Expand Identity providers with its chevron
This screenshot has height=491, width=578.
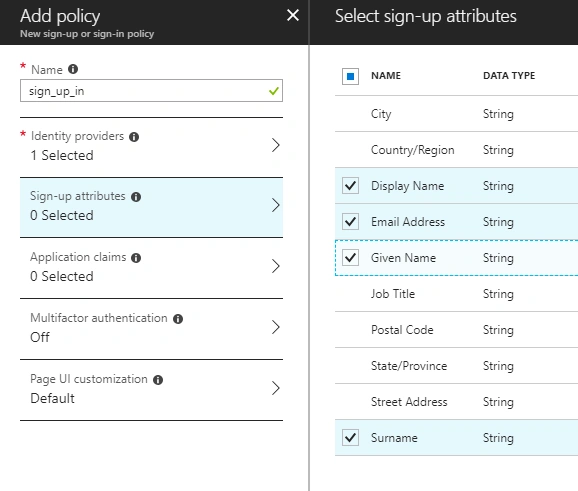tap(276, 145)
